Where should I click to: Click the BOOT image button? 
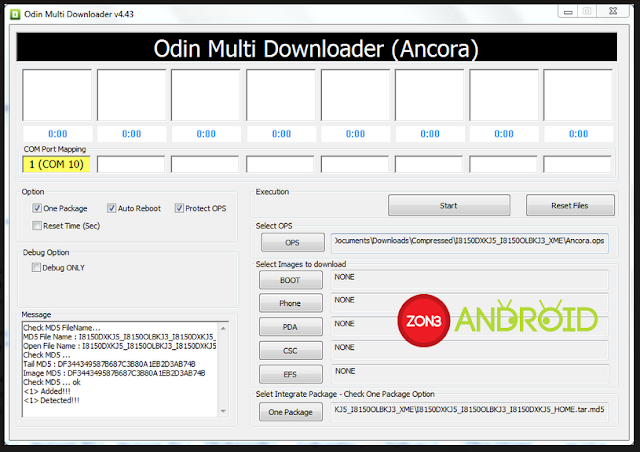click(290, 280)
